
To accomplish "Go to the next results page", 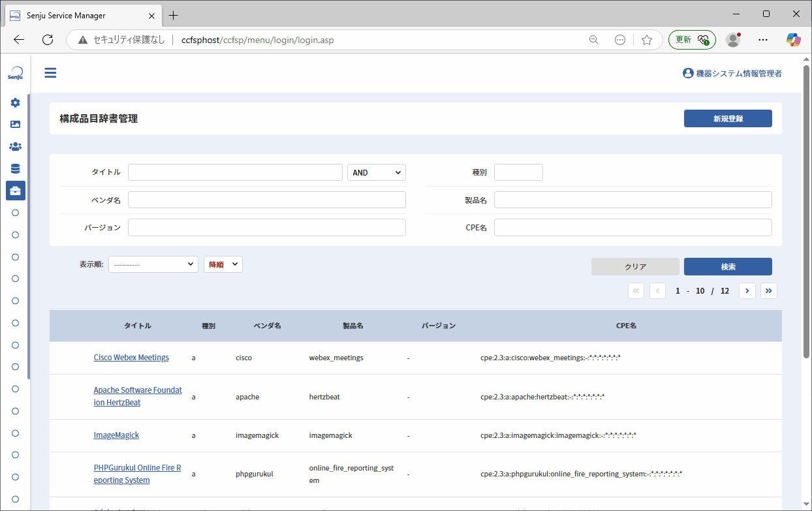I will 747,290.
